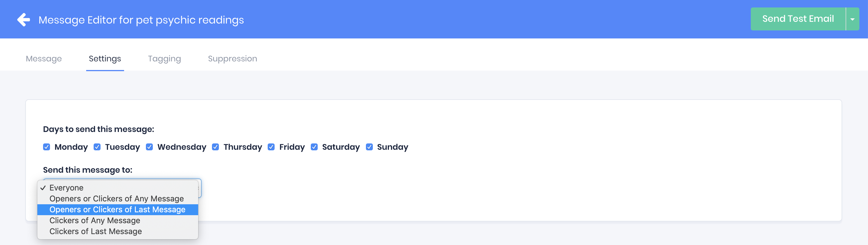
Task: Disable the Wednesday checkbox
Action: (149, 147)
